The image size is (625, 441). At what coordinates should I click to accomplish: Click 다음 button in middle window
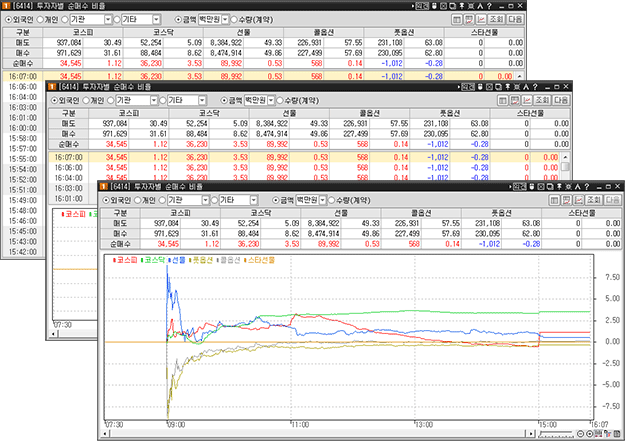tap(561, 100)
